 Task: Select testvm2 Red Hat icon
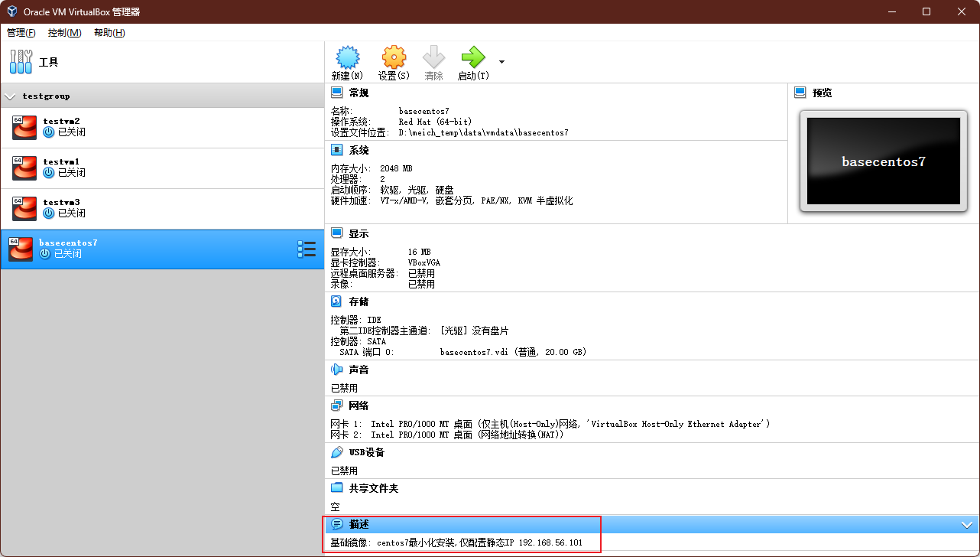coord(24,127)
